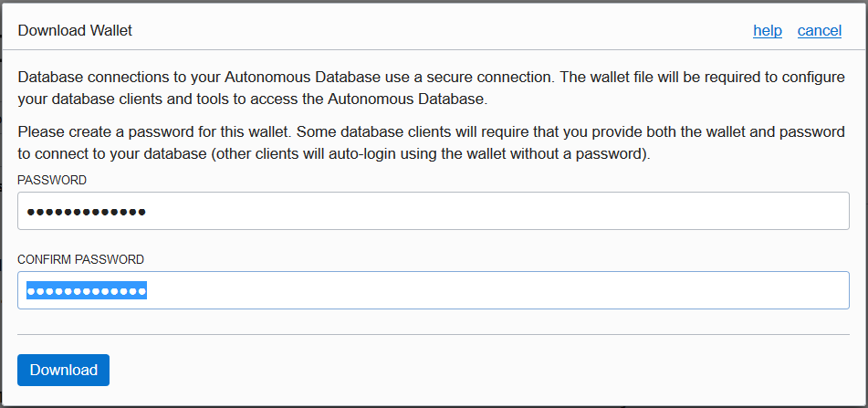Select the CONFIRM PASSWORD field label
This screenshot has width=868, height=408.
(x=80, y=259)
